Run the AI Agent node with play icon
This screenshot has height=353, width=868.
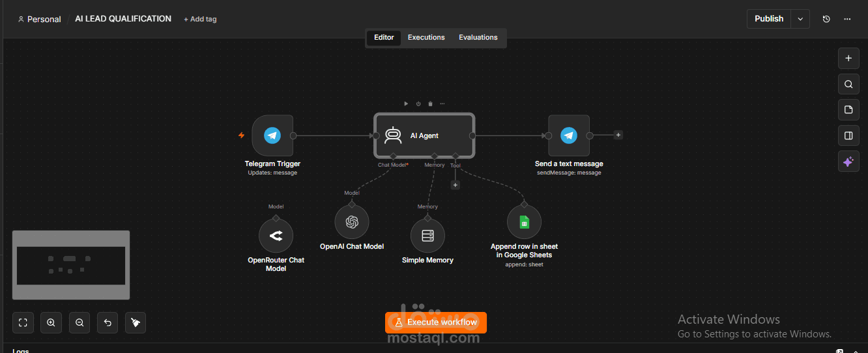pyautogui.click(x=406, y=104)
